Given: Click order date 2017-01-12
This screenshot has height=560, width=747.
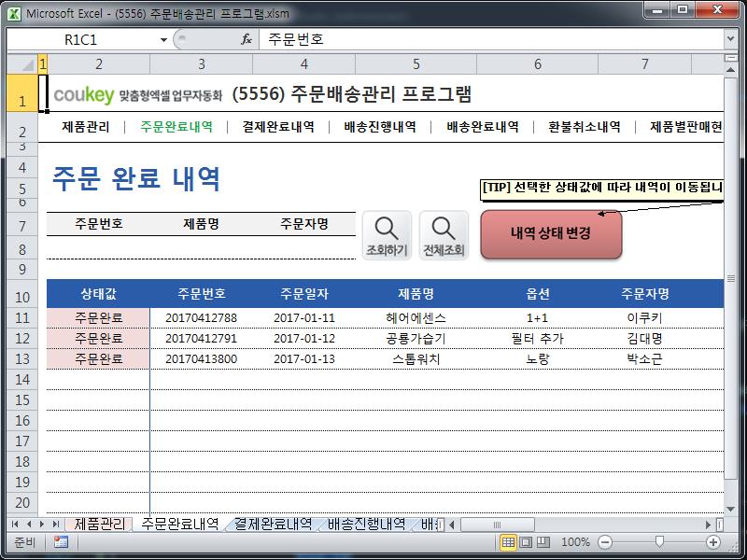Looking at the screenshot, I should point(304,339).
